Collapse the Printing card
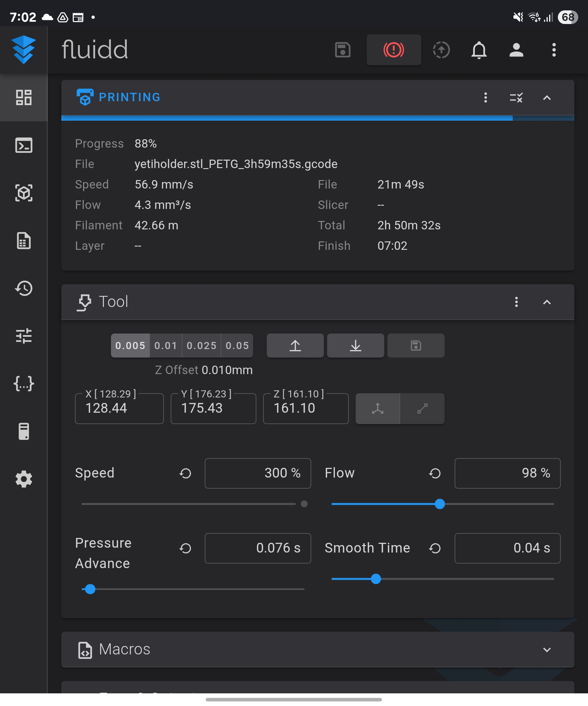Viewport: 588px width, 706px height. coord(547,97)
